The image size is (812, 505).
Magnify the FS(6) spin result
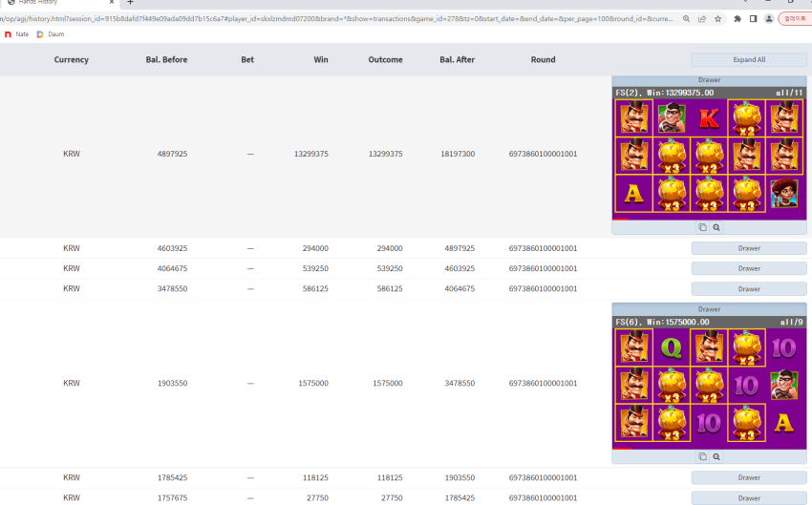click(x=716, y=457)
